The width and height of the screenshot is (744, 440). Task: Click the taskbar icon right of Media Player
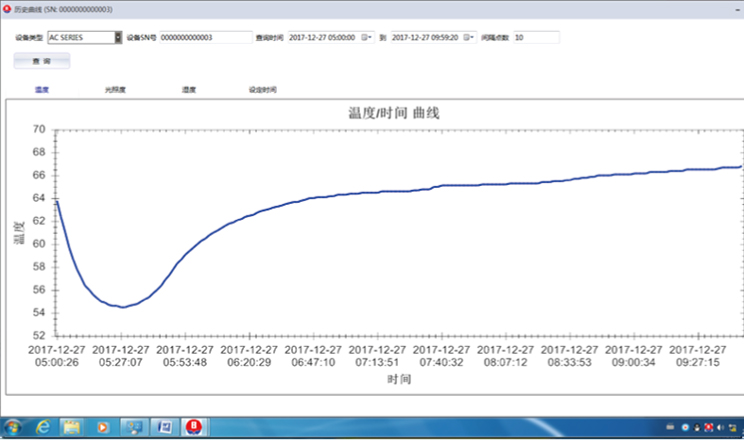coord(135,427)
